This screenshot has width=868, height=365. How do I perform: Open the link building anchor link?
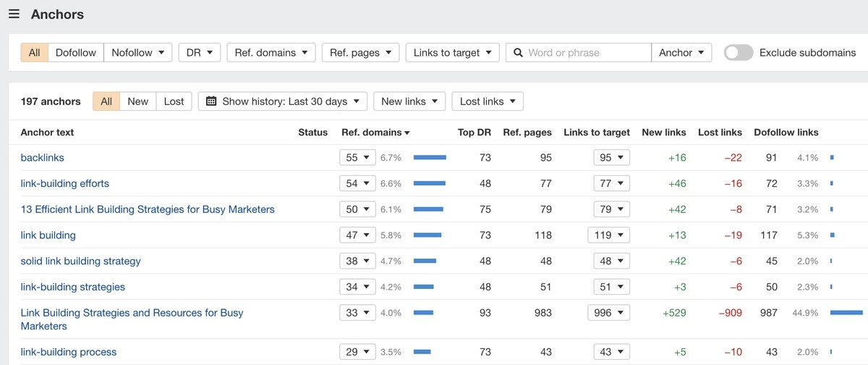click(48, 235)
